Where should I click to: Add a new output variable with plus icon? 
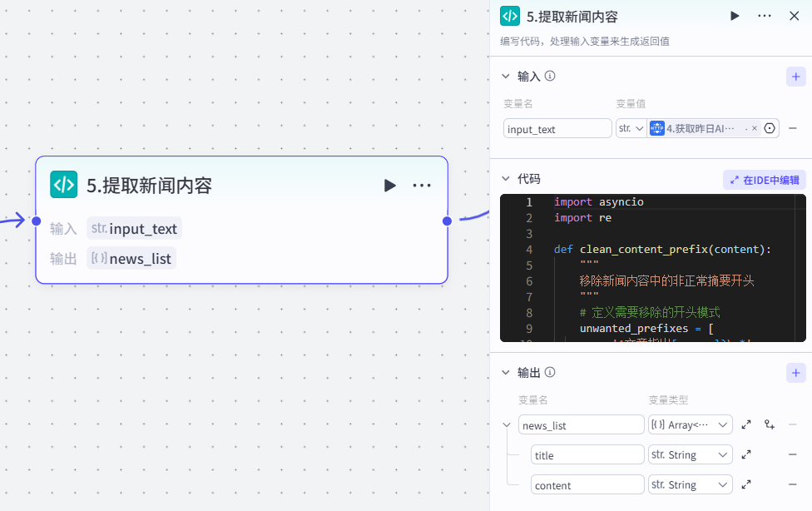[x=795, y=373]
